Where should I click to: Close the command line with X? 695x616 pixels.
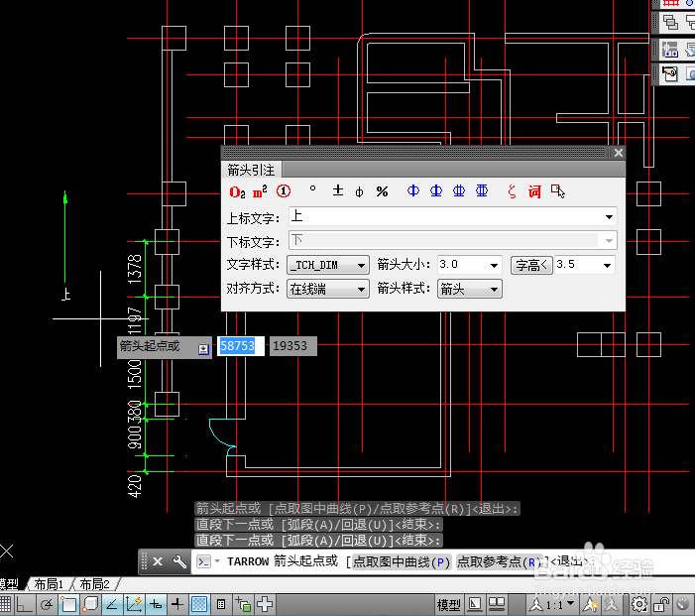coord(158,561)
